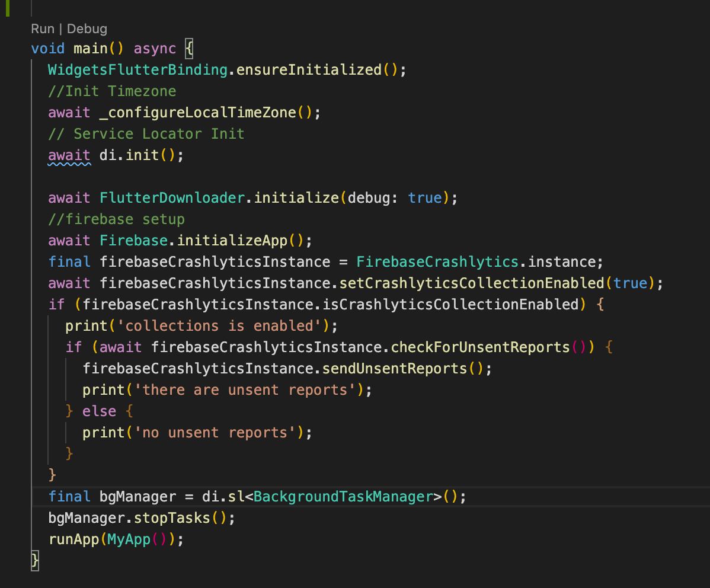Click 'FlutterDownloader' class name
This screenshot has width=710, height=588.
pos(172,198)
